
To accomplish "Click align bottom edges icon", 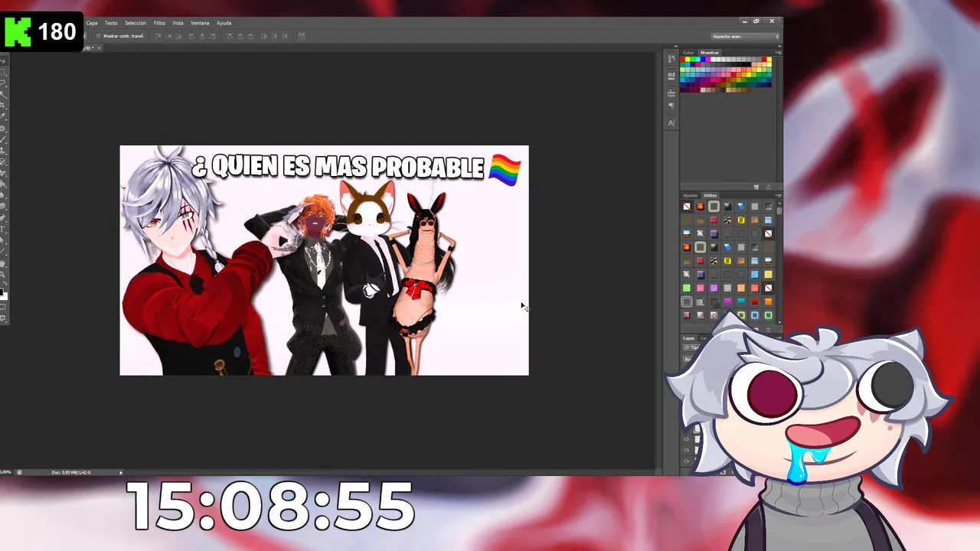I will pos(178,36).
